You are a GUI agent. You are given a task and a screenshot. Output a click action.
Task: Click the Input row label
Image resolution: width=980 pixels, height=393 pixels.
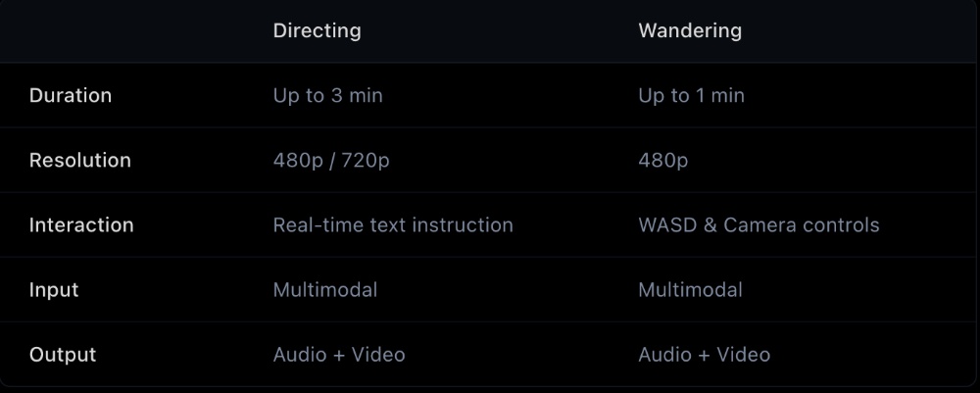click(x=54, y=289)
